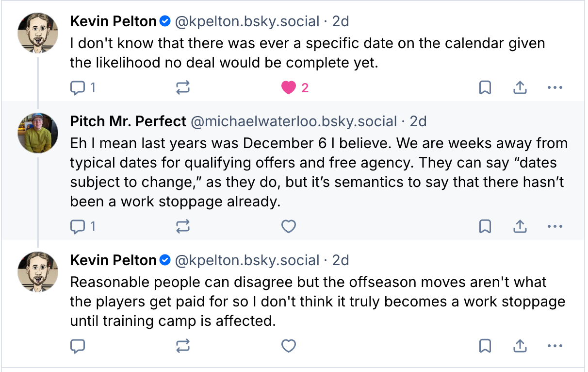Viewport: 588px width, 372px height.
Task: Open Pitch Mr. Perfect's profile name link
Action: 128,121
